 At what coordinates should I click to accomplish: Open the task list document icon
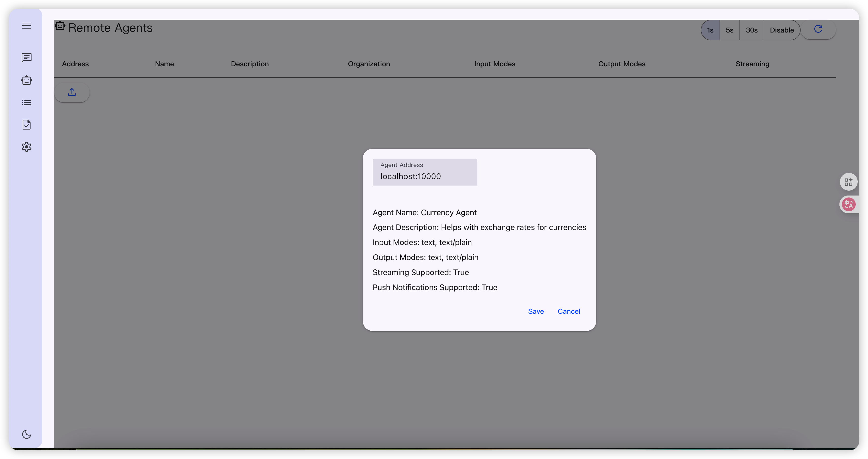[27, 125]
